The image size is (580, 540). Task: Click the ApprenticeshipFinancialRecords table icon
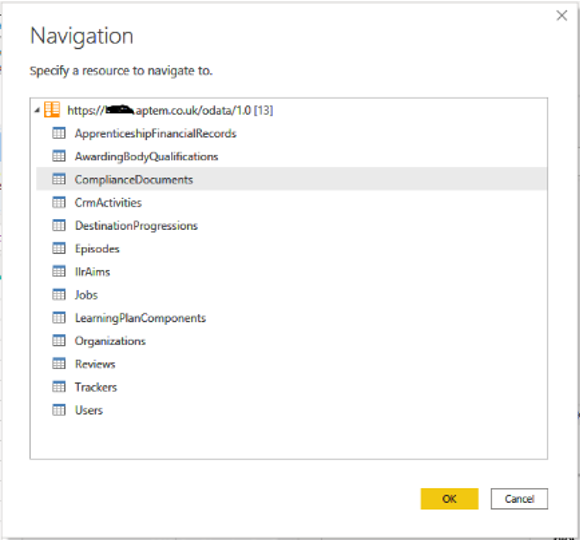pyautogui.click(x=59, y=133)
